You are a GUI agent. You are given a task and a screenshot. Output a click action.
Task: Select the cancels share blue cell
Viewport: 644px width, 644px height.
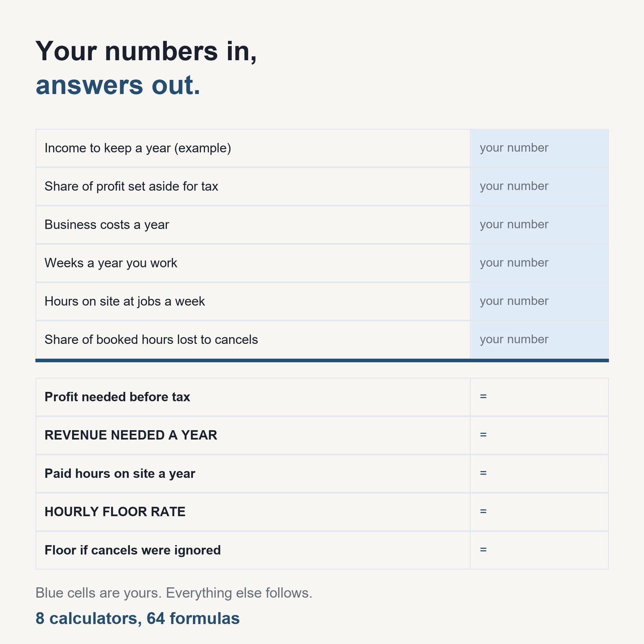click(x=539, y=340)
